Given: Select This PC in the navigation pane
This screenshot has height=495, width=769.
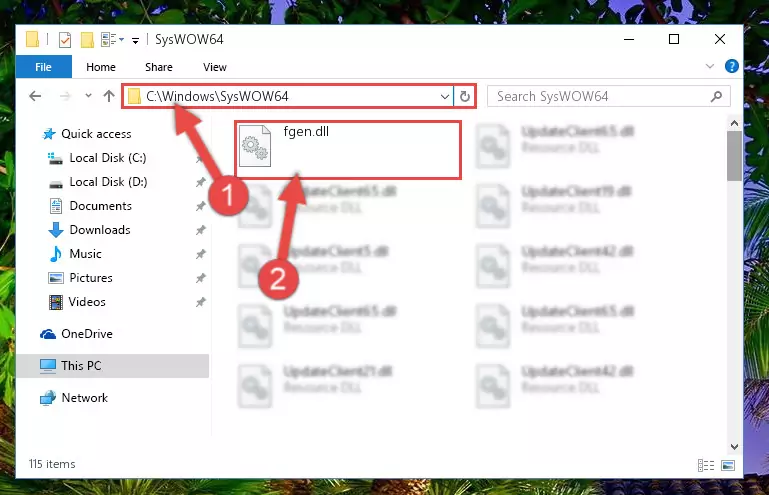Looking at the screenshot, I should click(113, 366).
